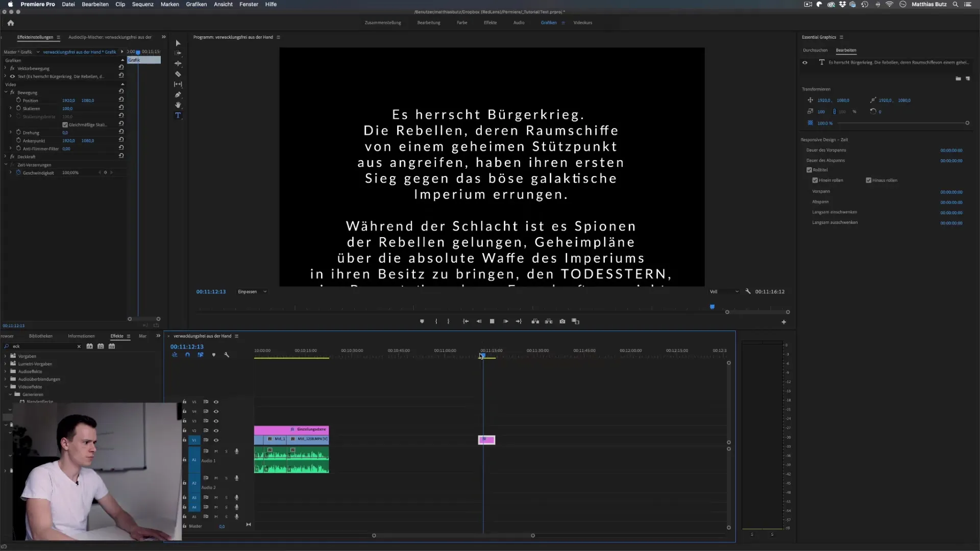Open the Bibliotheken panel tab
Screen dimensions: 980x551
pyautogui.click(x=41, y=336)
